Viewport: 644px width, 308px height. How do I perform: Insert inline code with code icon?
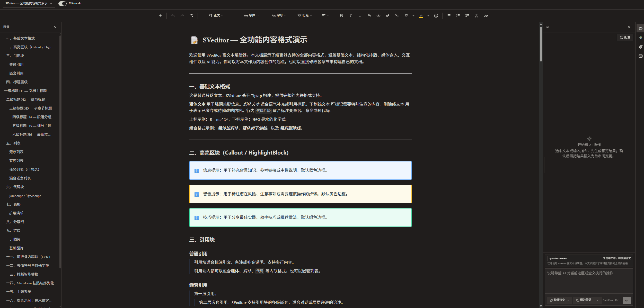[378, 16]
